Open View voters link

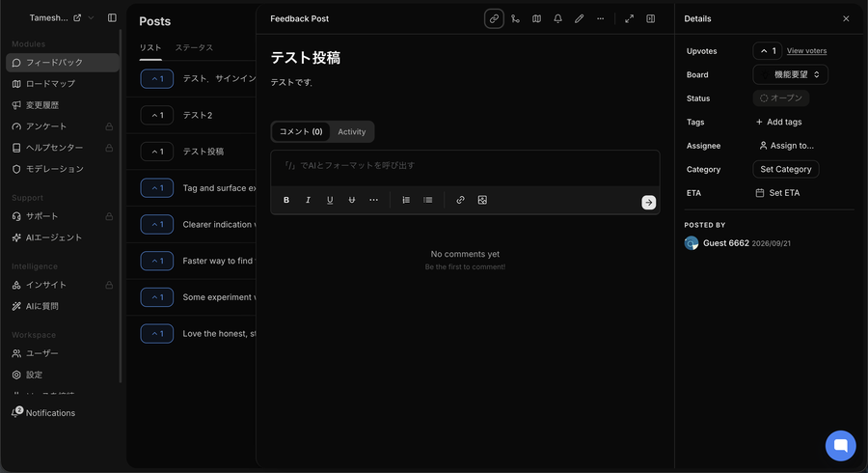pyautogui.click(x=806, y=51)
